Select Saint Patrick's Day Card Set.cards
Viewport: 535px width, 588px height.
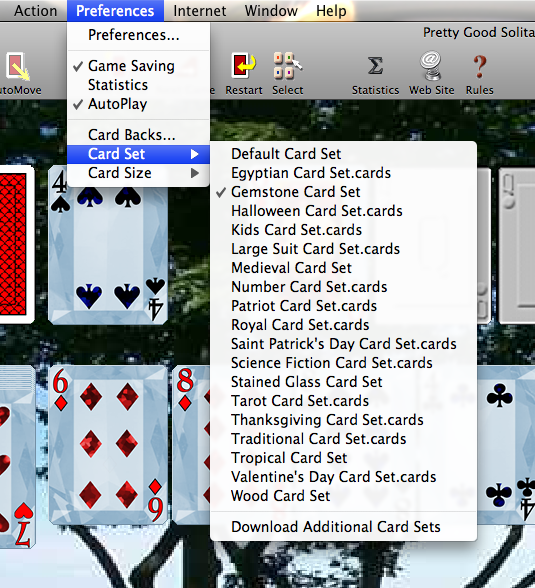343,344
